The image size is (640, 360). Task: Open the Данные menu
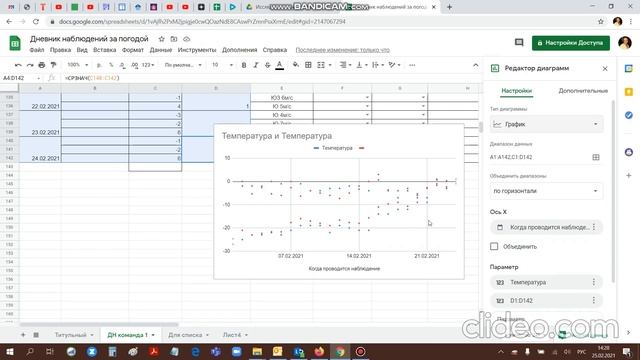click(161, 50)
